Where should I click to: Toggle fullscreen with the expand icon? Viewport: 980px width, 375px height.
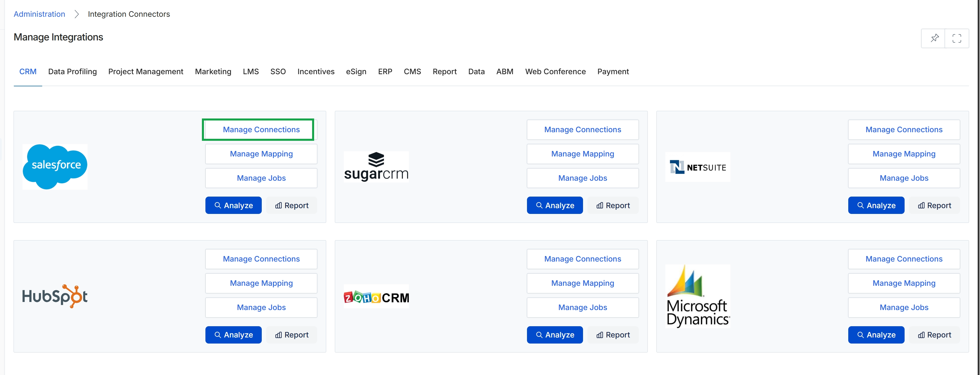click(x=956, y=38)
